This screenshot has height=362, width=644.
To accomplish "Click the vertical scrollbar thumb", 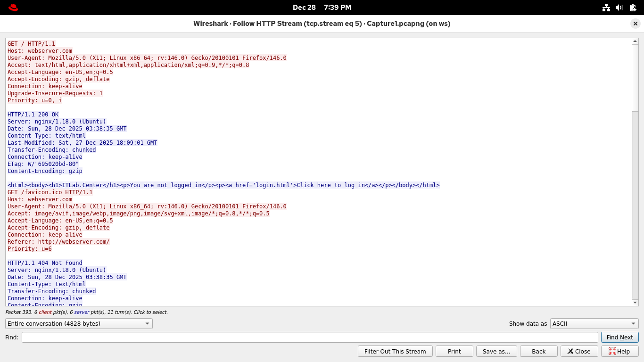I will (x=635, y=78).
